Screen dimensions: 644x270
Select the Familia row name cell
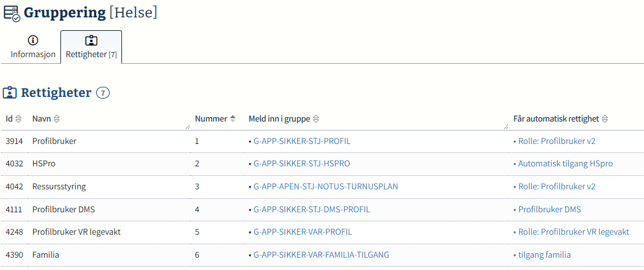pos(46,255)
